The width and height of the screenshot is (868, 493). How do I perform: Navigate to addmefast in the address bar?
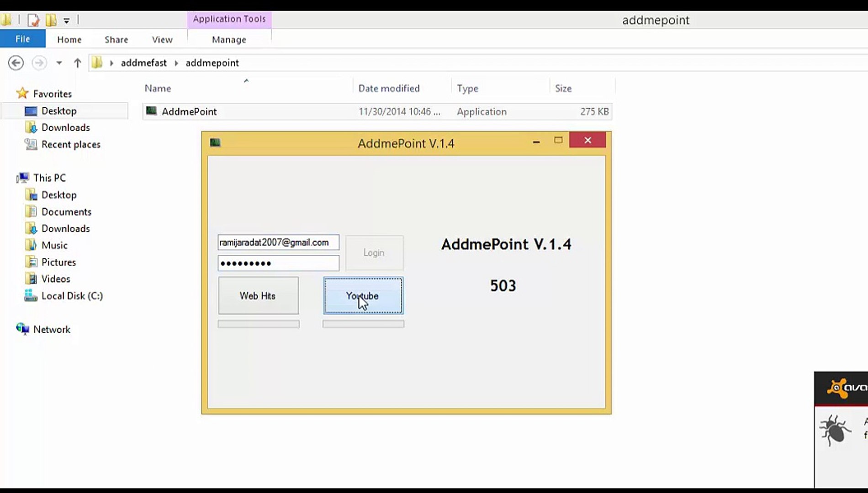(144, 63)
